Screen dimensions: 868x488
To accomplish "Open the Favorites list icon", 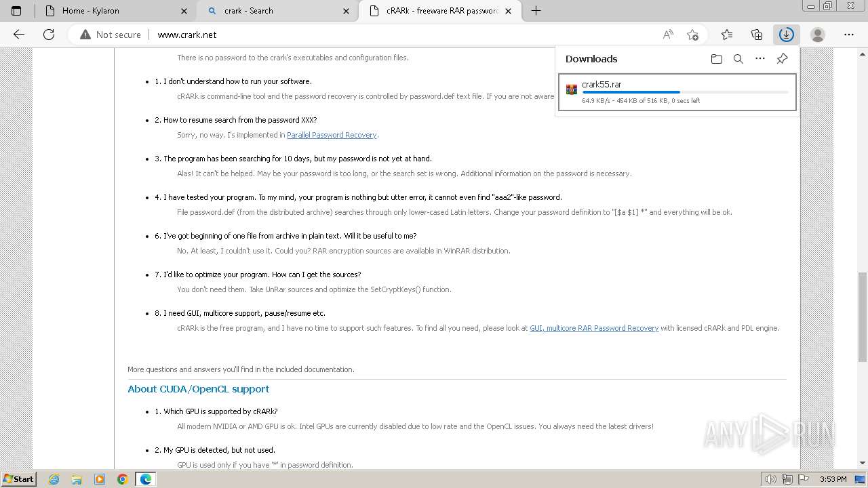I will coord(727,35).
